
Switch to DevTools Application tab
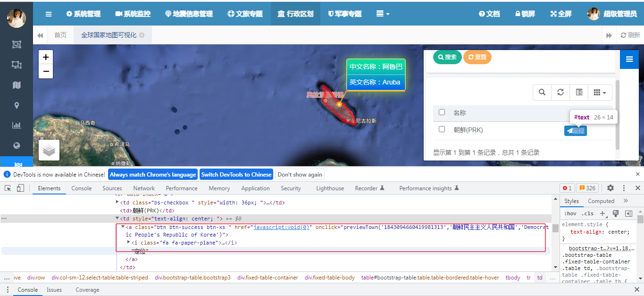(x=256, y=188)
